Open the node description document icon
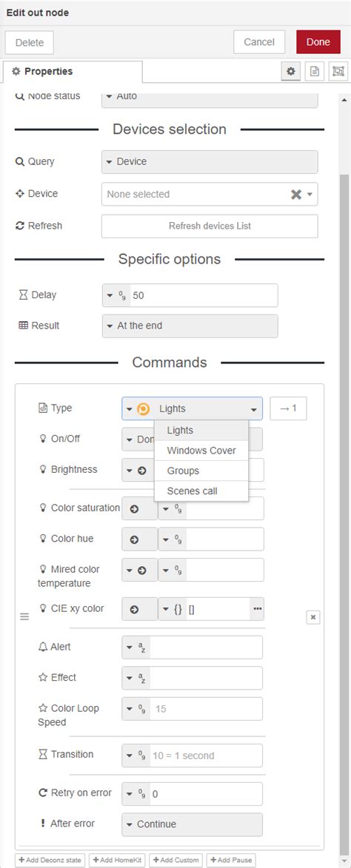The height and width of the screenshot is (868, 351). (315, 72)
